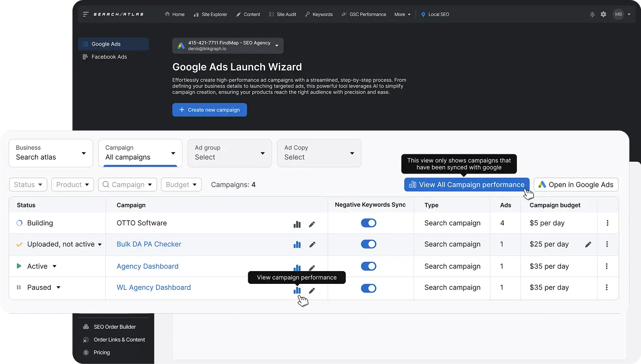Image resolution: width=641 pixels, height=364 pixels.
Task: Click the Campaign budget column header
Action: coord(555,205)
